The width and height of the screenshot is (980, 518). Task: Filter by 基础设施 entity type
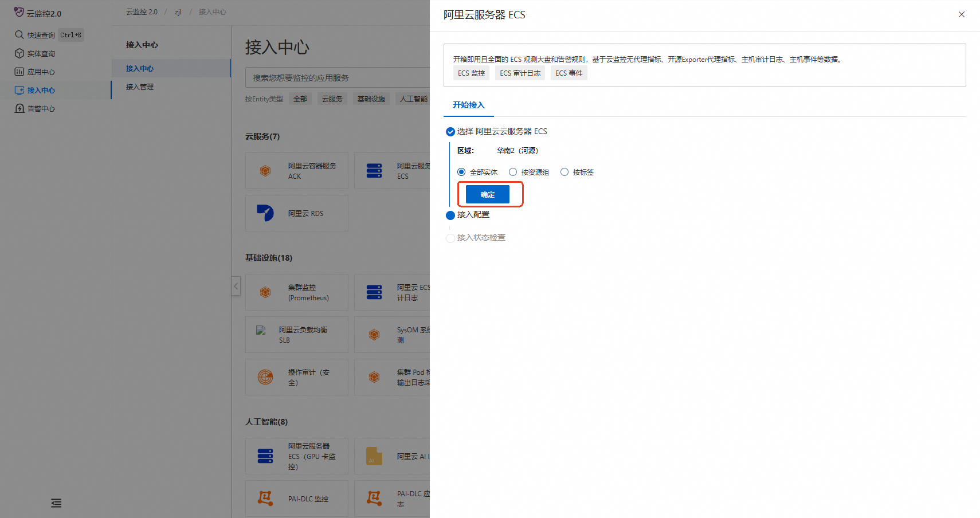click(x=371, y=99)
